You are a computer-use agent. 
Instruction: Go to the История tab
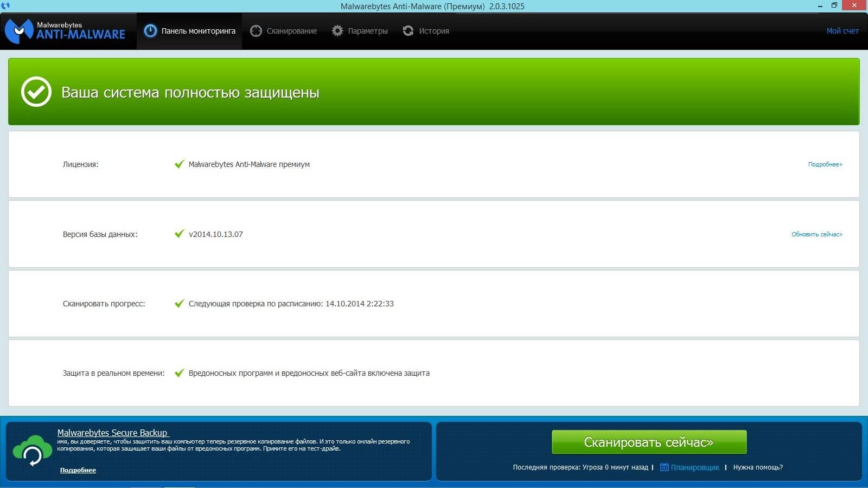click(426, 31)
